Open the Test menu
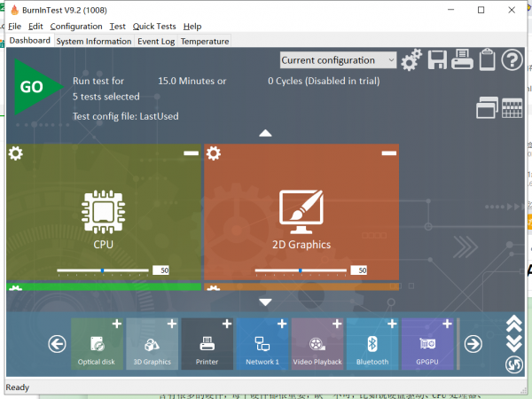 click(117, 27)
